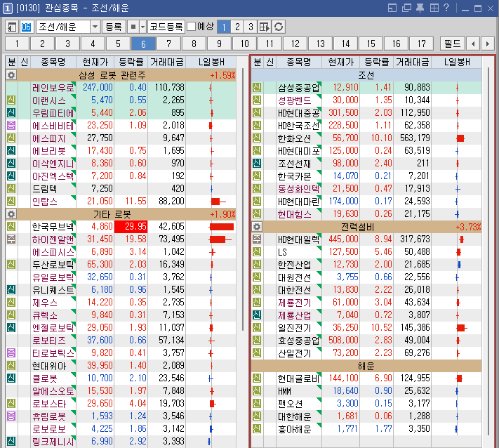This screenshot has width=499, height=448.
Task: Switch to group tab 1
Action: pos(17,44)
